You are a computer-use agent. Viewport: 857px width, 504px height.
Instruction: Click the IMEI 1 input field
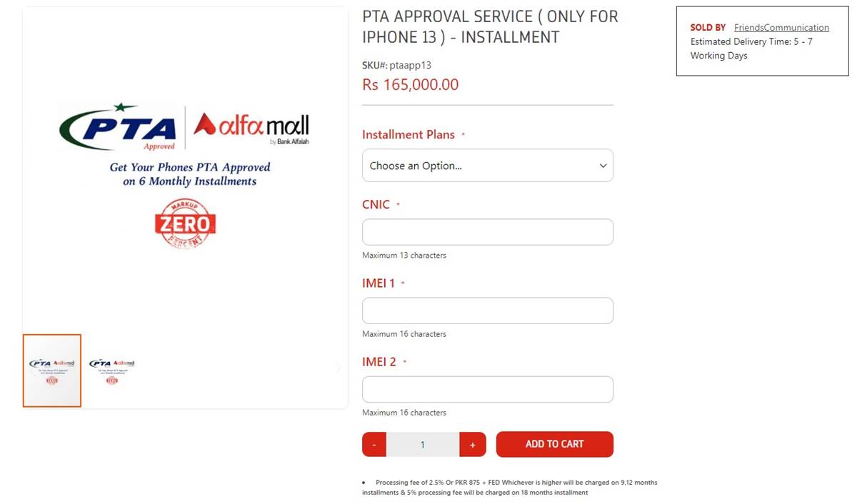pos(488,310)
